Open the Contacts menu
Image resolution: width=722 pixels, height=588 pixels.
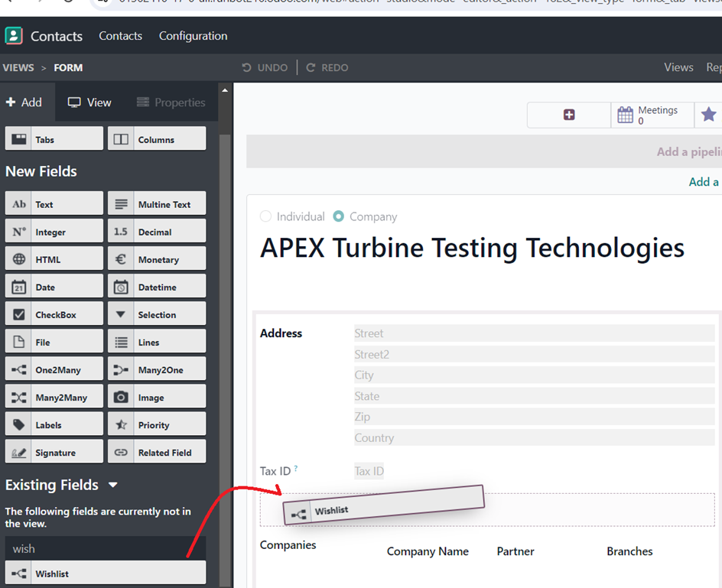click(121, 36)
